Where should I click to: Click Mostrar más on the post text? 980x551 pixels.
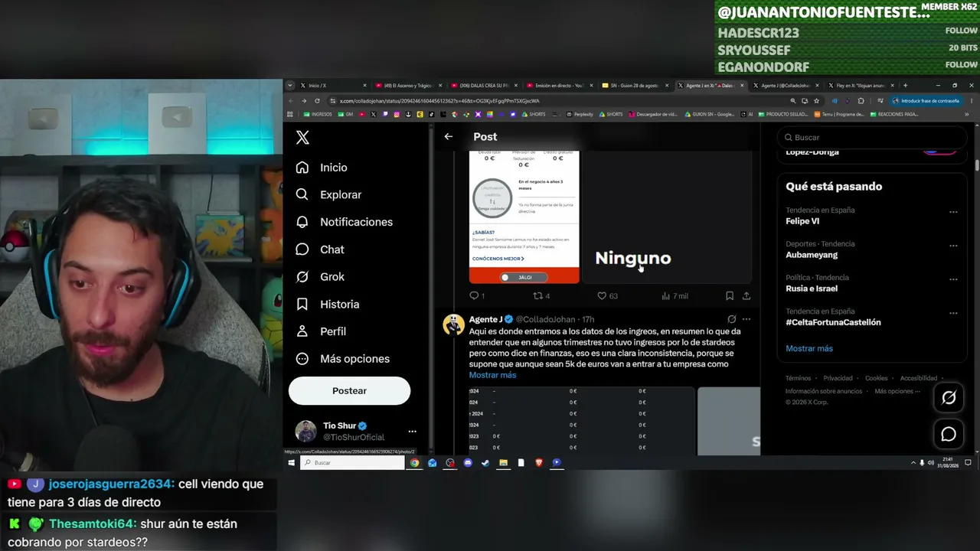(492, 375)
